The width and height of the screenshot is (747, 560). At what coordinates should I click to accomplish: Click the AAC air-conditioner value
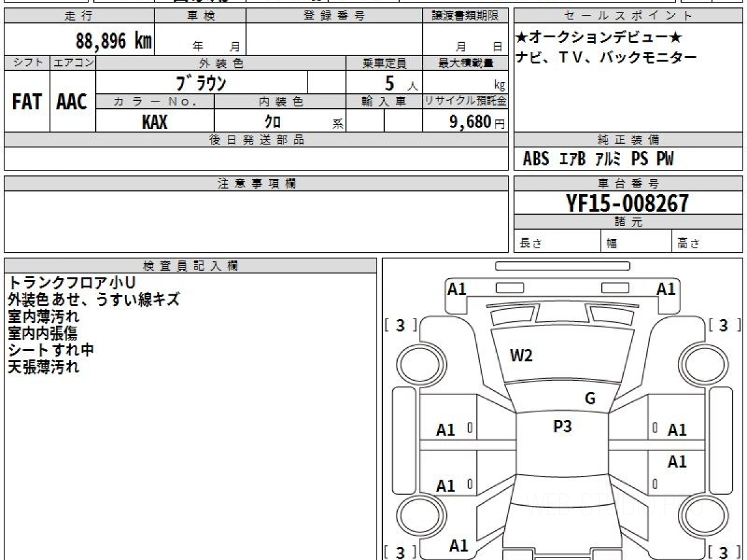click(72, 101)
